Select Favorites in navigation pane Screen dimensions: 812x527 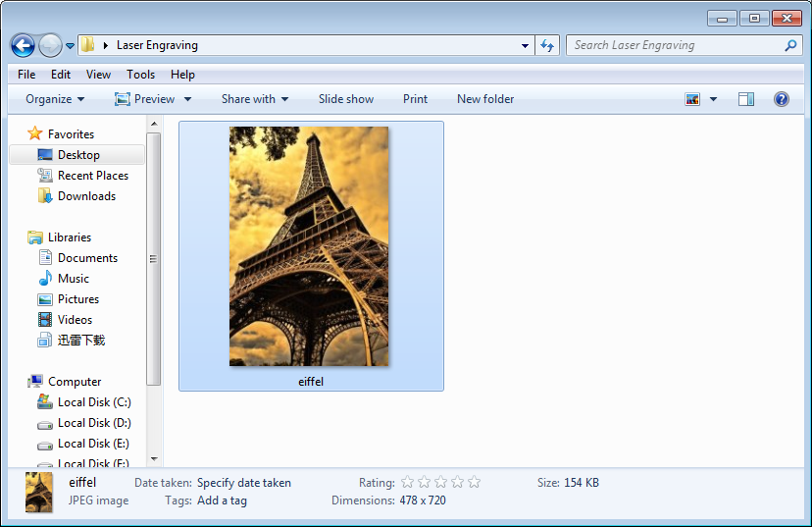[x=71, y=134]
